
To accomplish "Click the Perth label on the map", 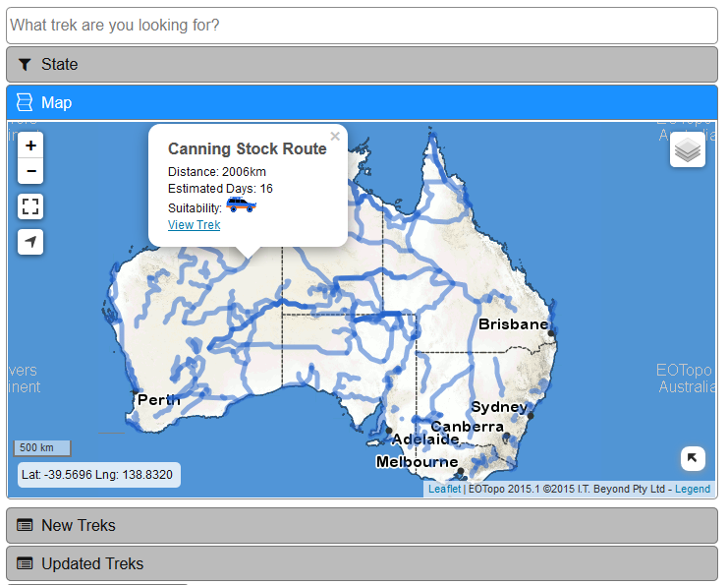I will pyautogui.click(x=158, y=400).
